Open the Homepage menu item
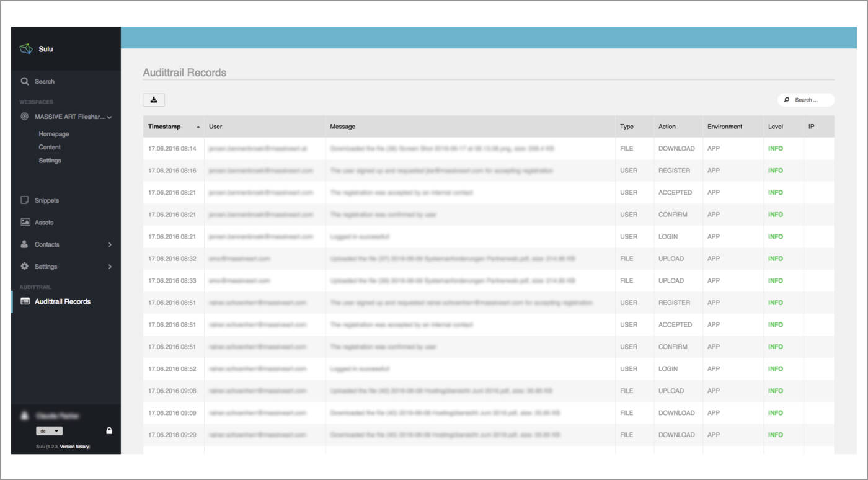Viewport: 868px width, 480px height. point(54,134)
